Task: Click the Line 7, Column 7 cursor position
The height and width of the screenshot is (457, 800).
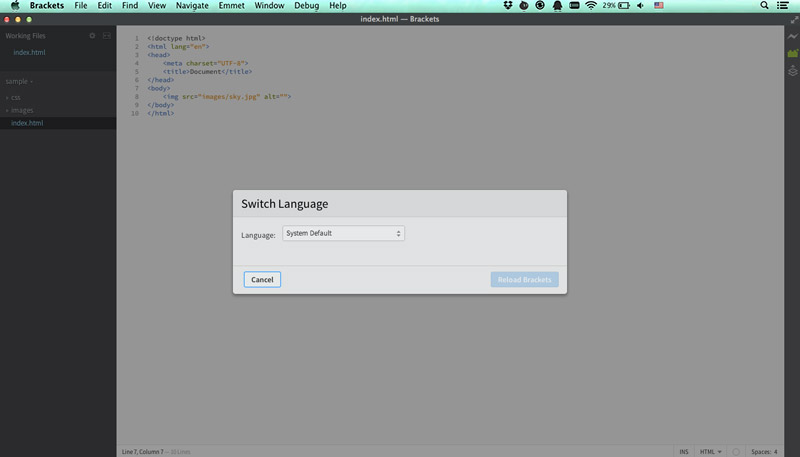Action: tap(143, 452)
